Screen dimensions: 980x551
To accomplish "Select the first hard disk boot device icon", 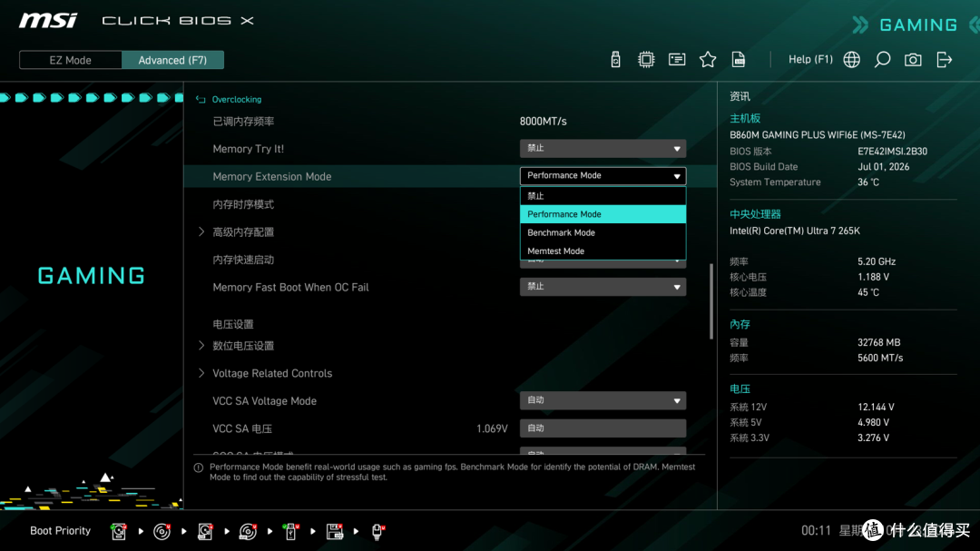I will coord(118,531).
